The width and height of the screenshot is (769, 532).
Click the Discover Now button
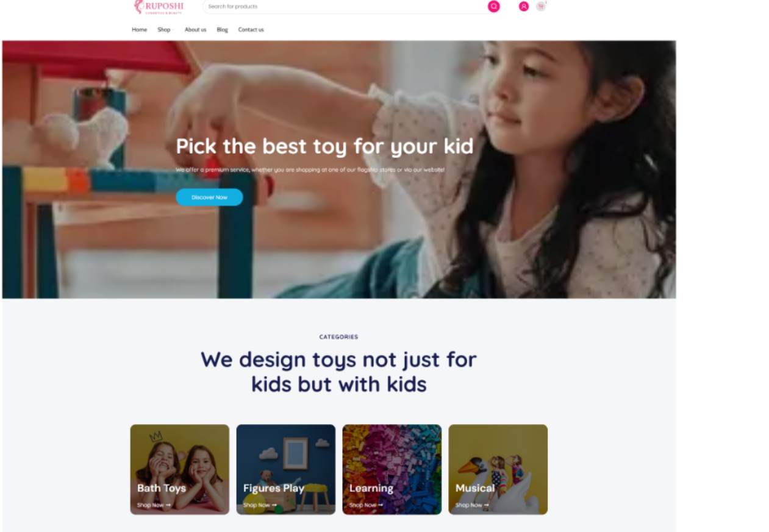pos(209,197)
